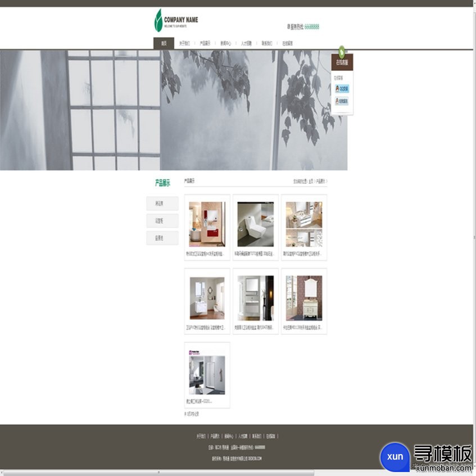
Task: Open the 首页 home tab in navigation
Action: [164, 43]
